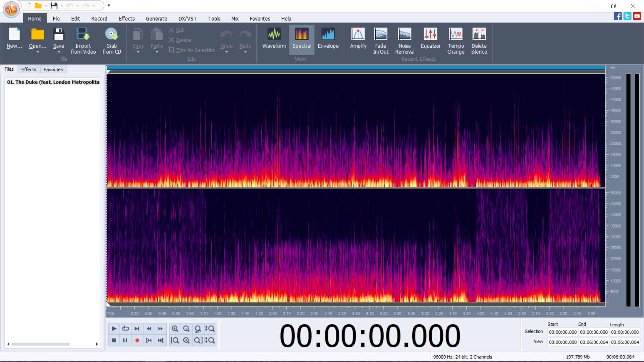Apply the Amplify effect
Screen dimensions: 644x362
pyautogui.click(x=358, y=38)
